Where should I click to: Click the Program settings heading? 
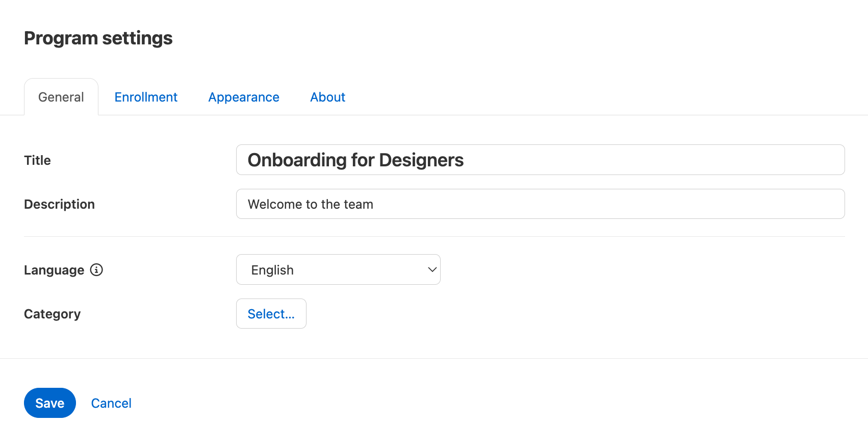click(98, 38)
